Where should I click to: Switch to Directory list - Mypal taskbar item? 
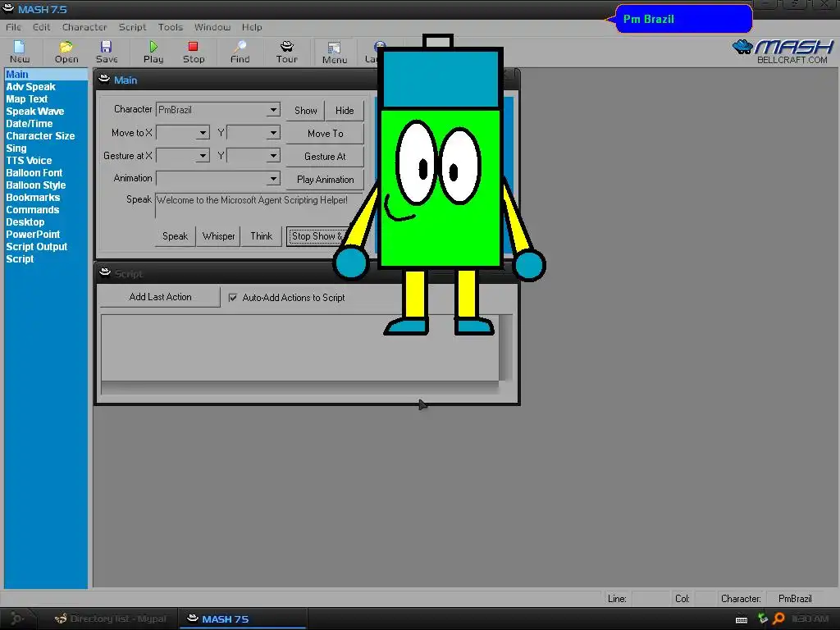(x=111, y=619)
